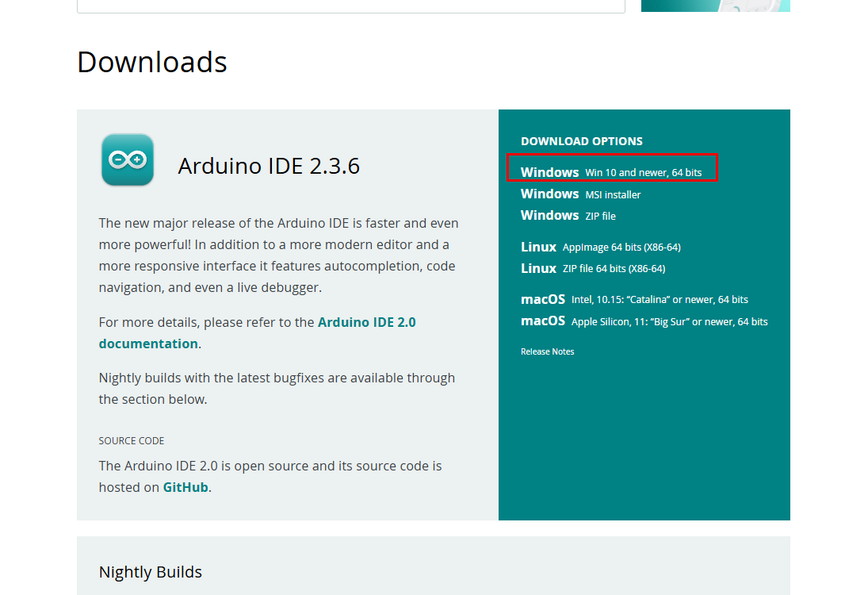Click the 'Nightly builds with the latest bugfixes' paragraph
Screen dimensions: 868x595
277,389
